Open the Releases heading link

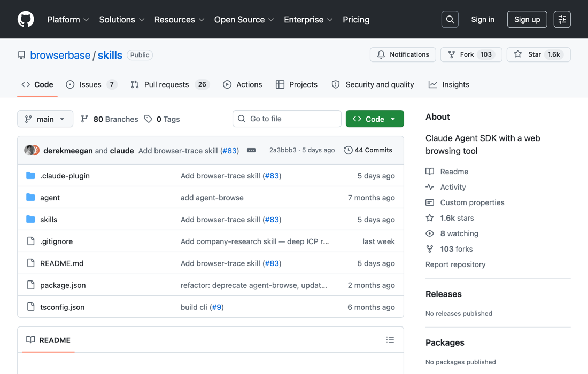coord(443,294)
